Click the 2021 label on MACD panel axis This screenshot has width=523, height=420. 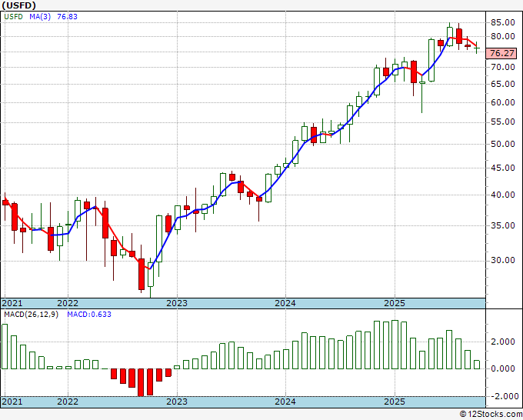pos(12,401)
